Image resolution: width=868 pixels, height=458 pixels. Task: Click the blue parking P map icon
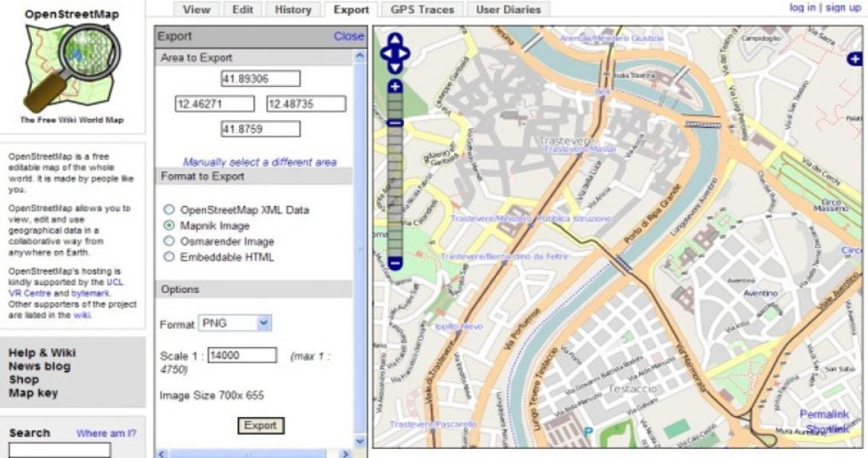tap(588, 432)
